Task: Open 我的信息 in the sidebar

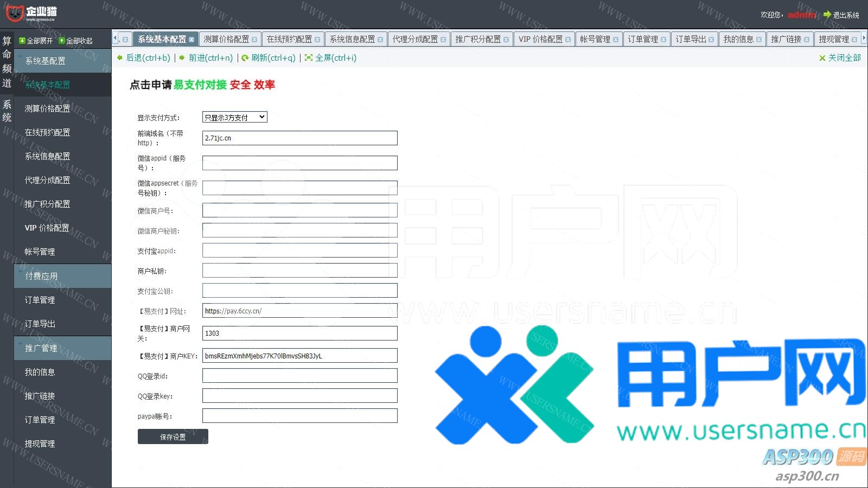Action: [63, 372]
